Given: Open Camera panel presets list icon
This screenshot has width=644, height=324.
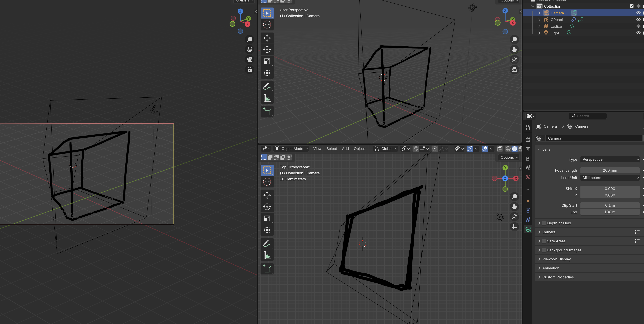Looking at the screenshot, I should pos(637,232).
